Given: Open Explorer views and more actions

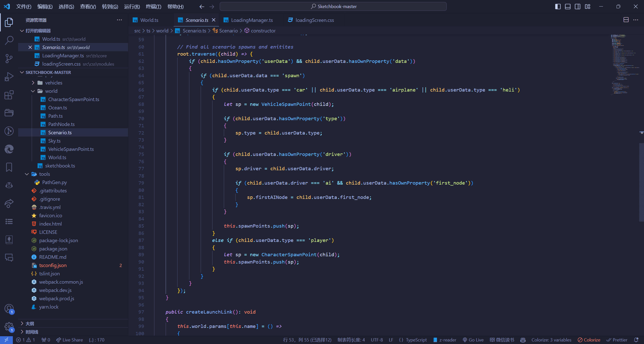Looking at the screenshot, I should [x=119, y=20].
